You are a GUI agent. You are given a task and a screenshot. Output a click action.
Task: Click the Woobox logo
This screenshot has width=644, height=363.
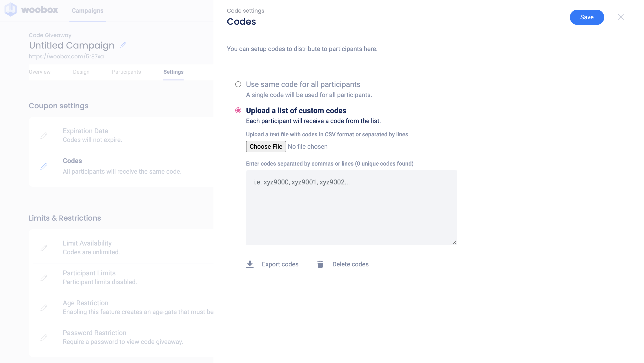tap(31, 10)
